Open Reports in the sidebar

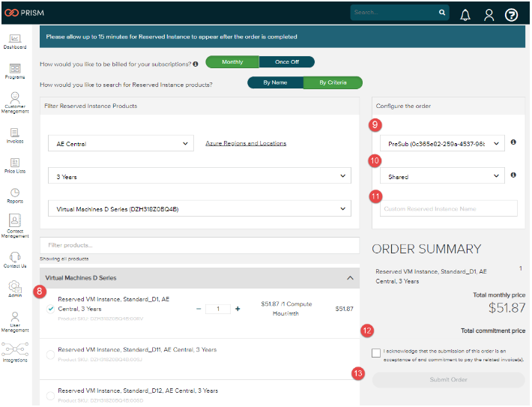15,196
